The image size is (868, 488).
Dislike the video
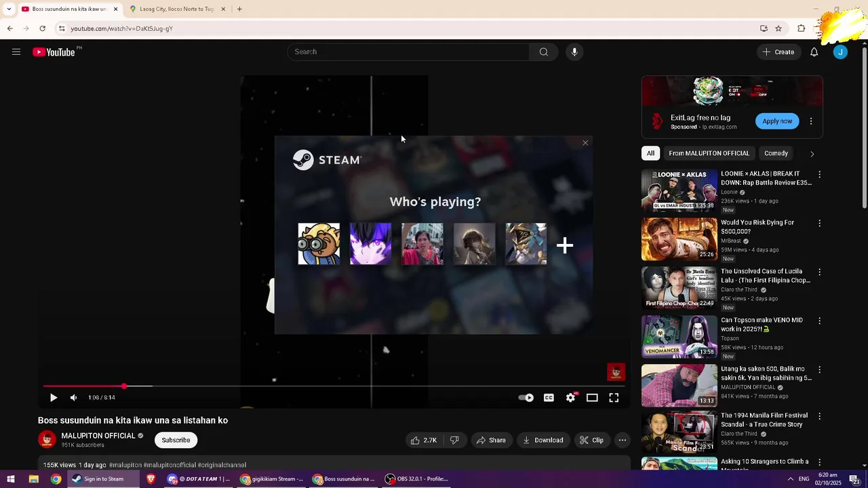454,440
